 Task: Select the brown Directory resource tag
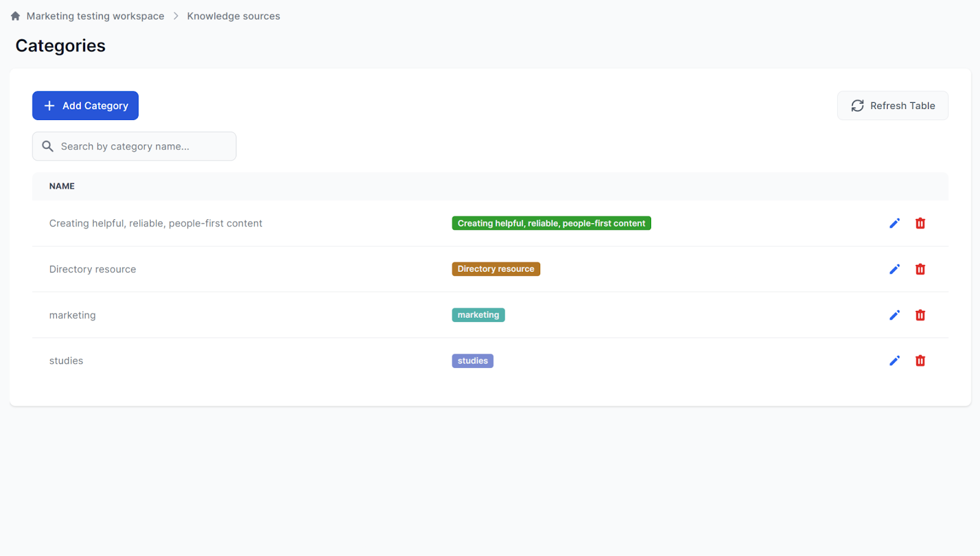[x=496, y=269]
